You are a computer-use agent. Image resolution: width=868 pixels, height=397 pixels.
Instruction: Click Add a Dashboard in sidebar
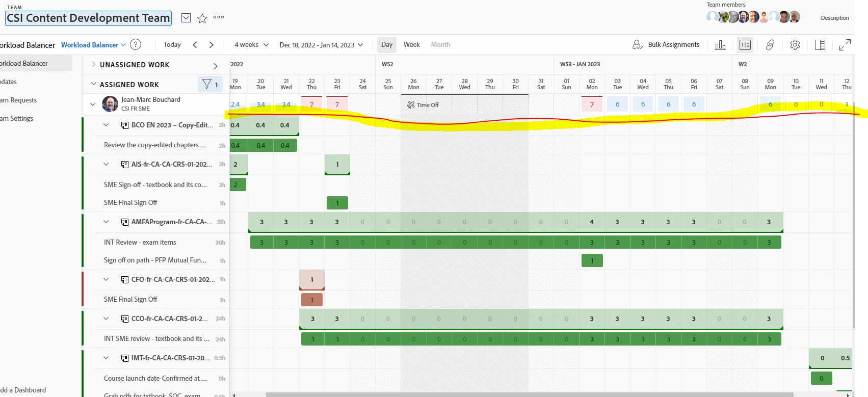pos(23,390)
